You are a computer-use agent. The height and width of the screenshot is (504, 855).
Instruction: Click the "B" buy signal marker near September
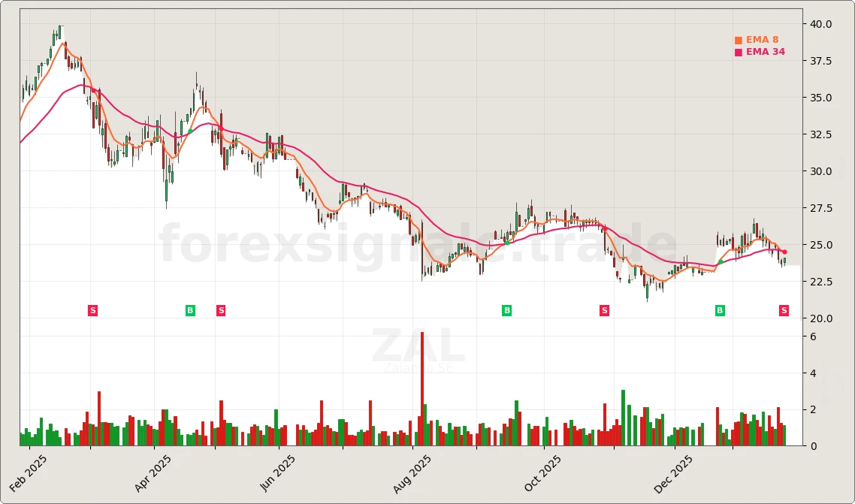[x=507, y=309]
